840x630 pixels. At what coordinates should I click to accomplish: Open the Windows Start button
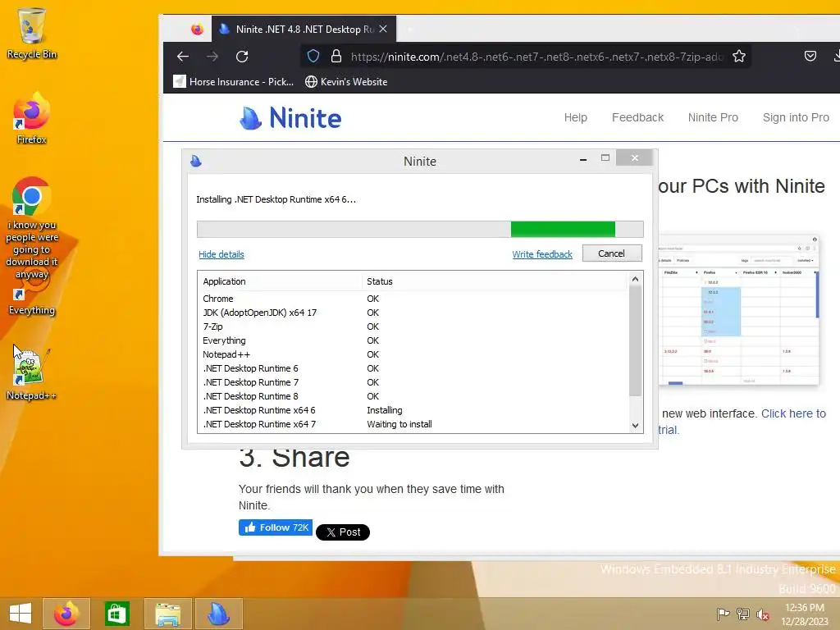pos(21,614)
